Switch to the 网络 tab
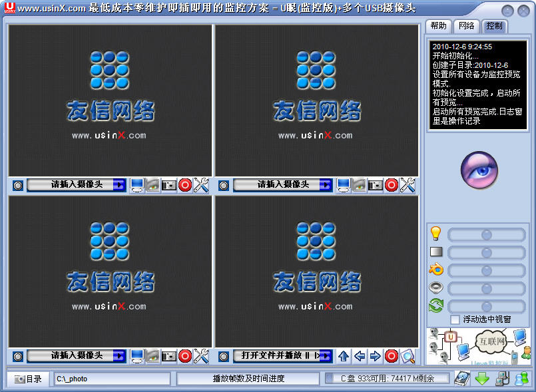The width and height of the screenshot is (536, 392). point(466,26)
